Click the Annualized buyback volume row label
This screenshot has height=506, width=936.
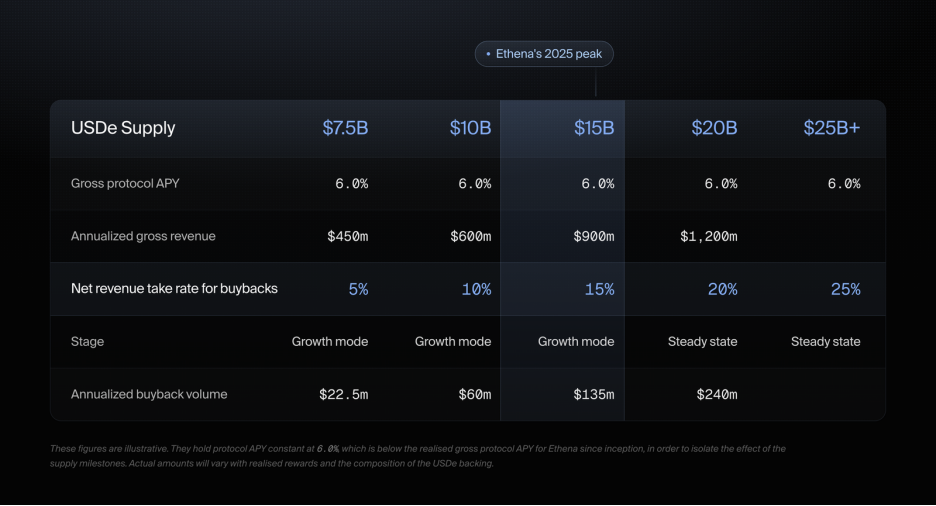(149, 394)
